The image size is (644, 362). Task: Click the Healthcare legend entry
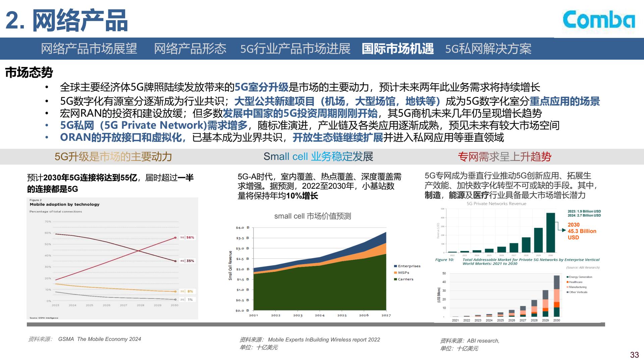[x=575, y=282]
